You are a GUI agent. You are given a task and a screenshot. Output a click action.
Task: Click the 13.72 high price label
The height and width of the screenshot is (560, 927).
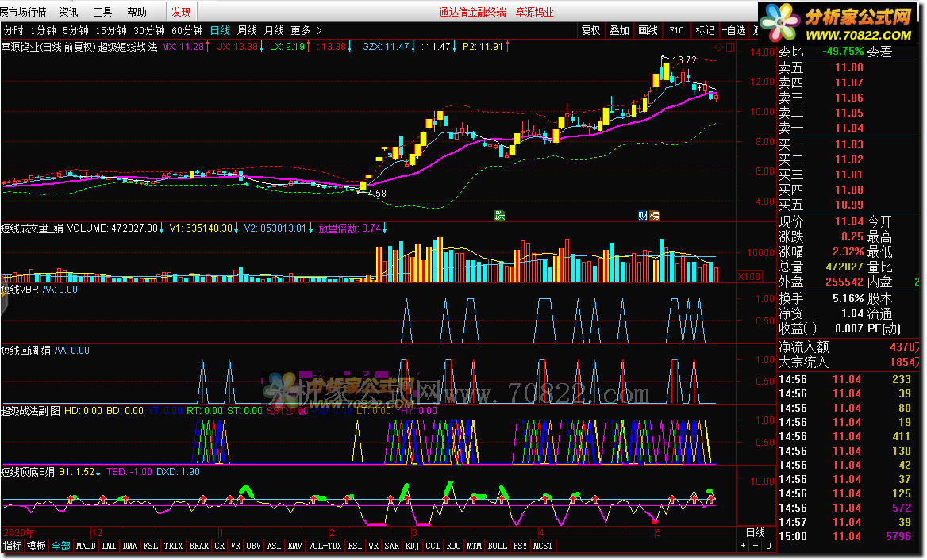pos(685,59)
